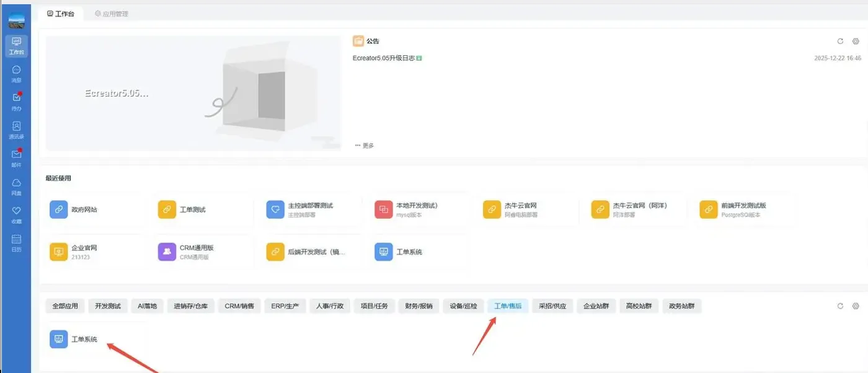Refresh the application category list

(840, 306)
